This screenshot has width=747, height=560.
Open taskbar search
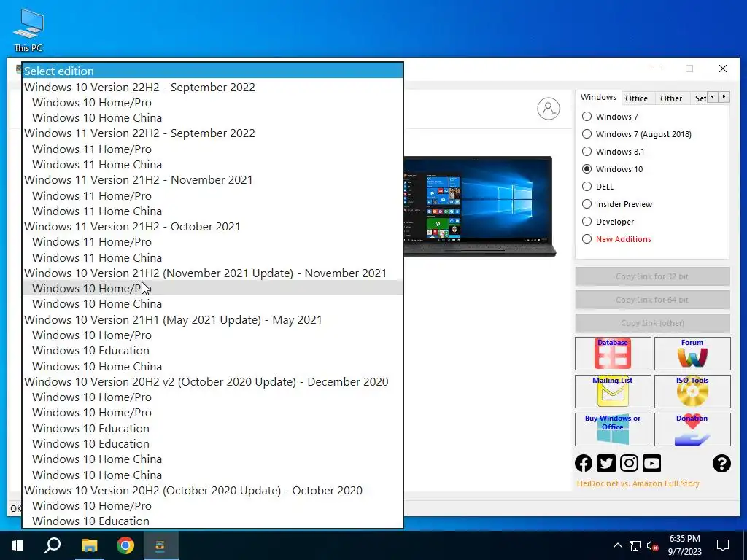[53, 545]
